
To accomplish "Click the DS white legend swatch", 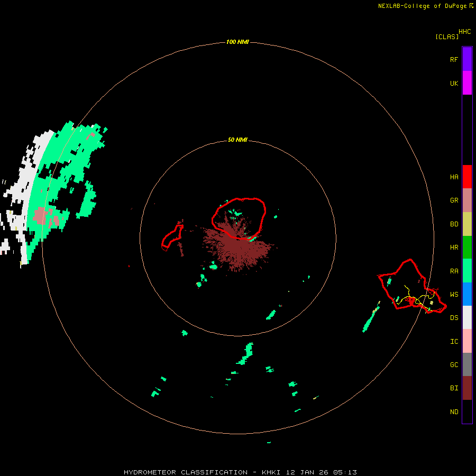I will (x=467, y=317).
